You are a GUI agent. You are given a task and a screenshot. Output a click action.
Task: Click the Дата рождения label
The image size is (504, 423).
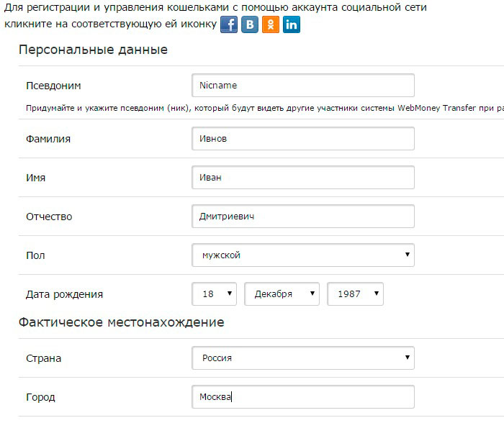coord(64,294)
